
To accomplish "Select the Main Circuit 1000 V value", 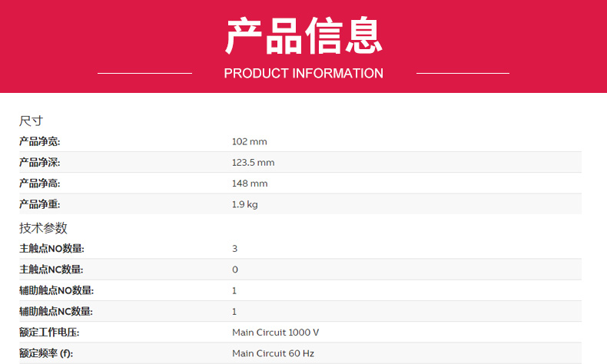I will pyautogui.click(x=275, y=333).
